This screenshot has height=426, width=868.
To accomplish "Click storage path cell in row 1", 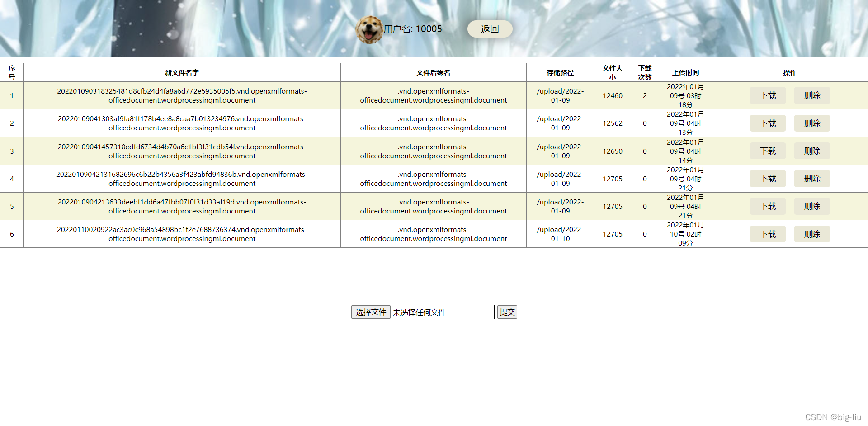I will tap(560, 95).
